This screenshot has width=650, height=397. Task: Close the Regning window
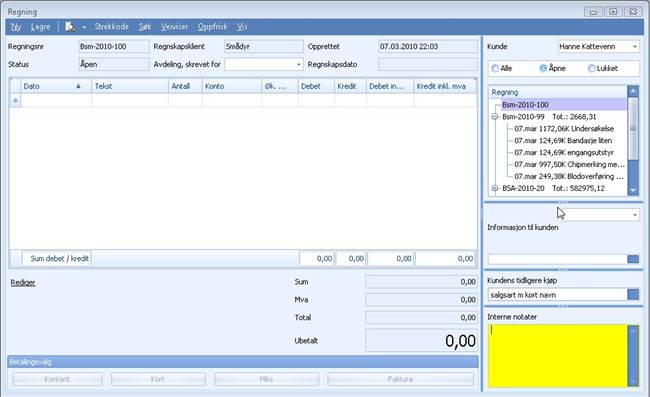[633, 12]
